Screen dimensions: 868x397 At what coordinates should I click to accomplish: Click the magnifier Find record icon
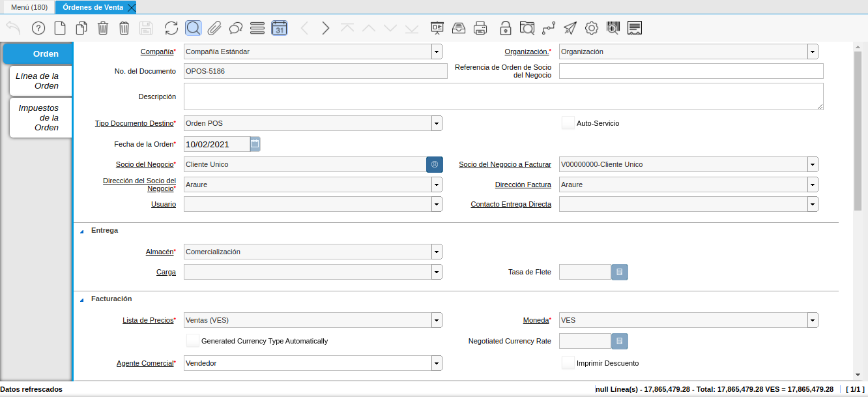tap(193, 28)
